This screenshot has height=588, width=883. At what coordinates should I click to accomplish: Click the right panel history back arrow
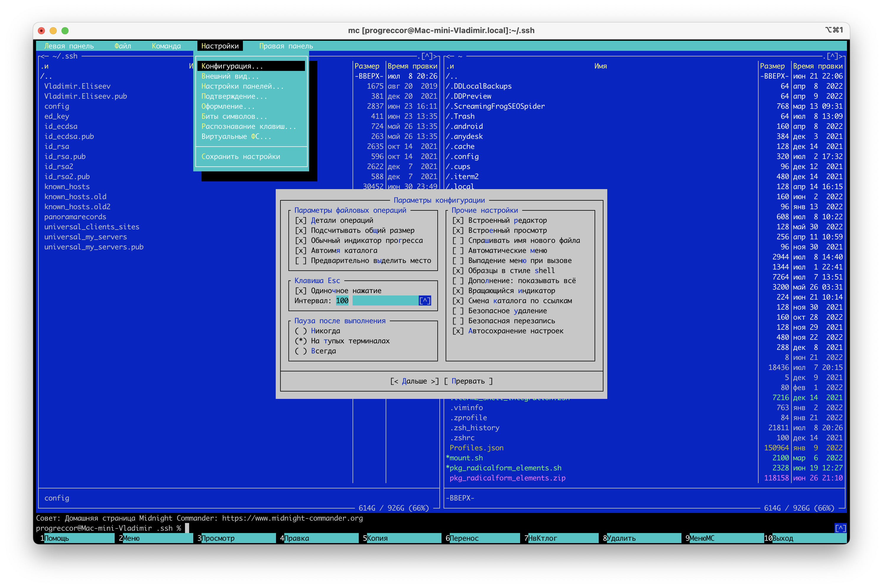(448, 56)
